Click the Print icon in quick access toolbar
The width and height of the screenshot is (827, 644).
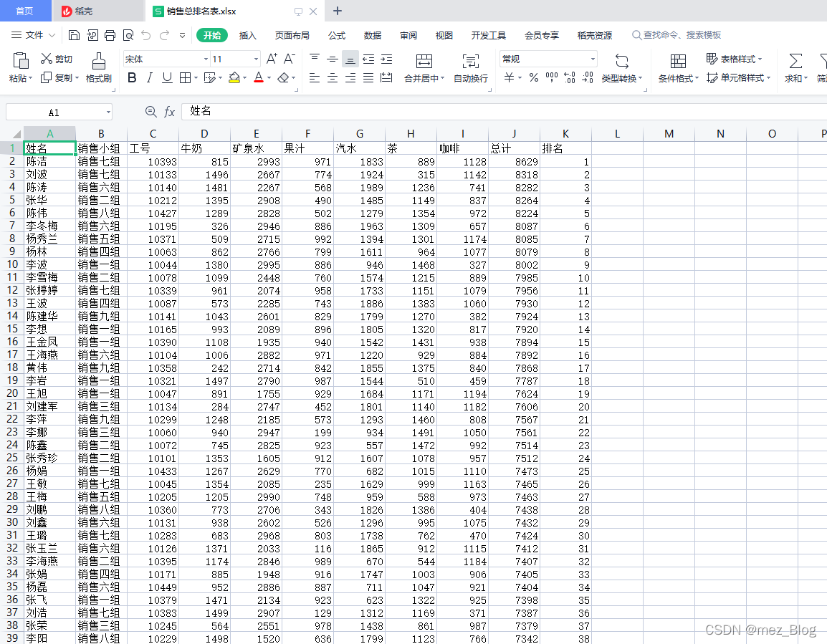pyautogui.click(x=110, y=35)
